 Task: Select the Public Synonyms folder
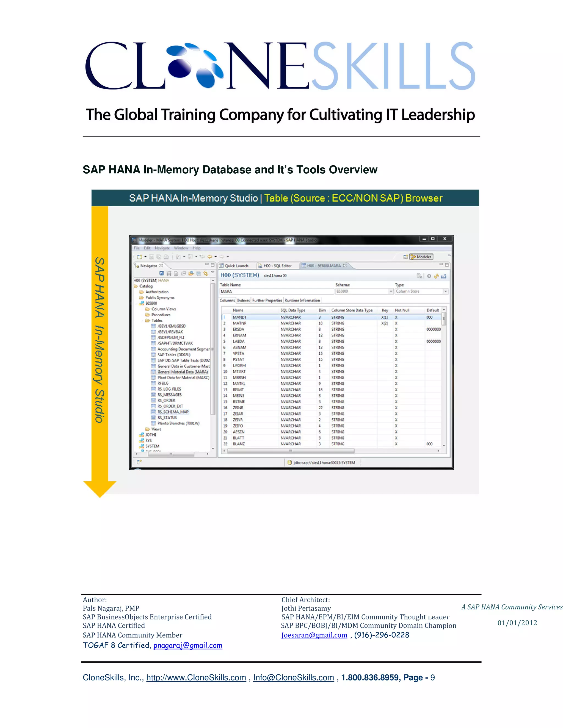(x=157, y=297)
